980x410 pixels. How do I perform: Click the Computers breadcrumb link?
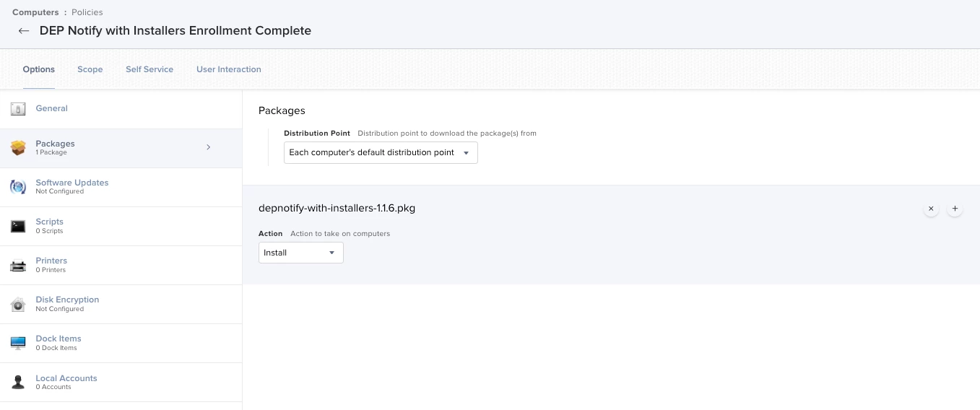[x=35, y=12]
